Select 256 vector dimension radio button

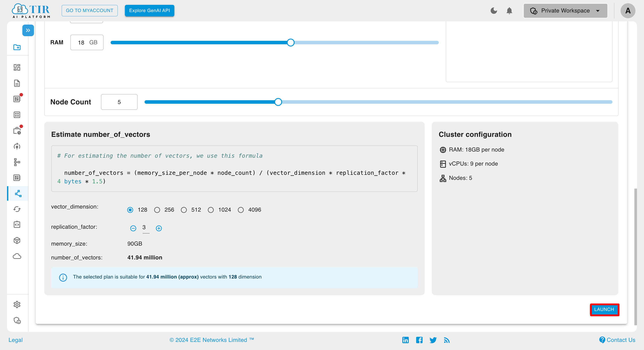tap(157, 210)
